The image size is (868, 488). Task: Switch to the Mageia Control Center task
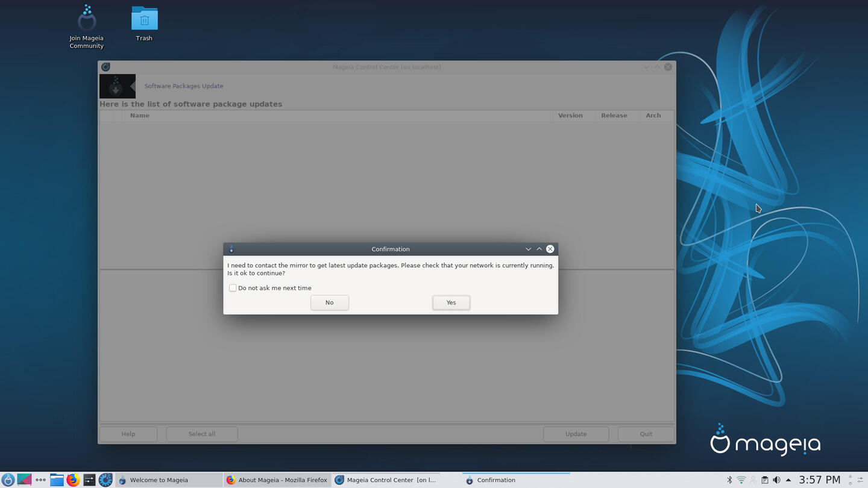tap(386, 480)
